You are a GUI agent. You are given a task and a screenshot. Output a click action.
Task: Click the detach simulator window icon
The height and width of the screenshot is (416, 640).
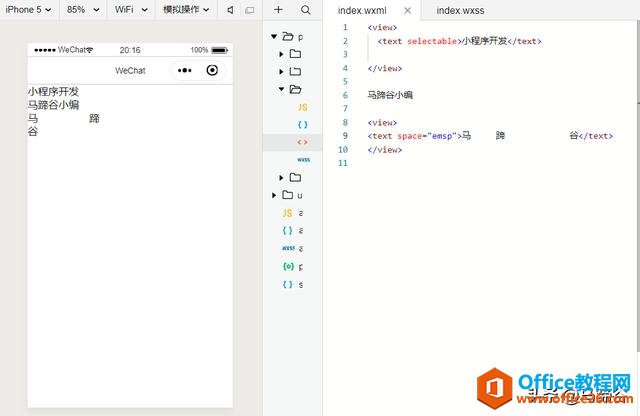point(250,10)
